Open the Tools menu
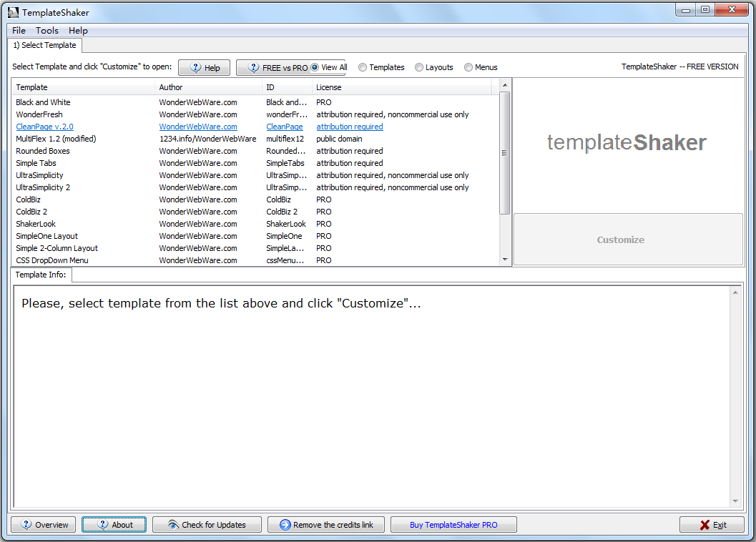Viewport: 756px width, 542px height. pos(46,30)
